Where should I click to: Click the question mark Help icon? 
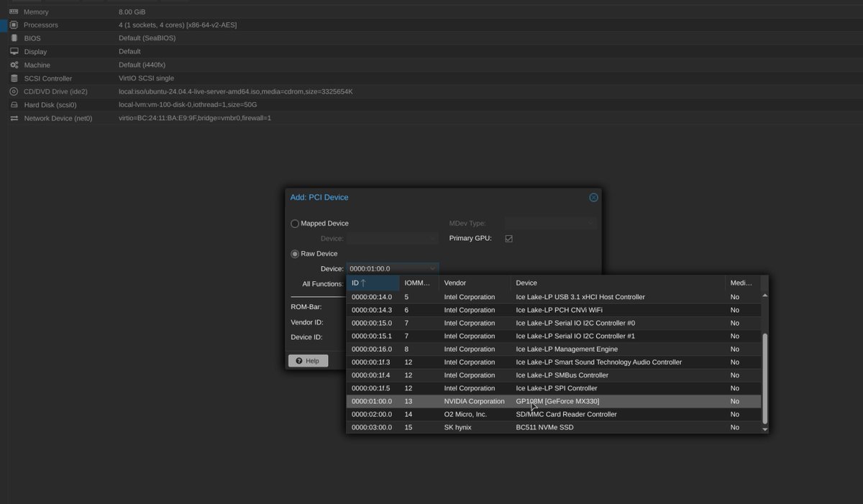pyautogui.click(x=299, y=361)
